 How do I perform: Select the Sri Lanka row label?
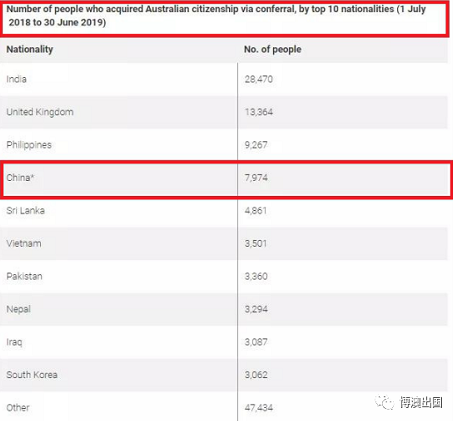tap(25, 211)
